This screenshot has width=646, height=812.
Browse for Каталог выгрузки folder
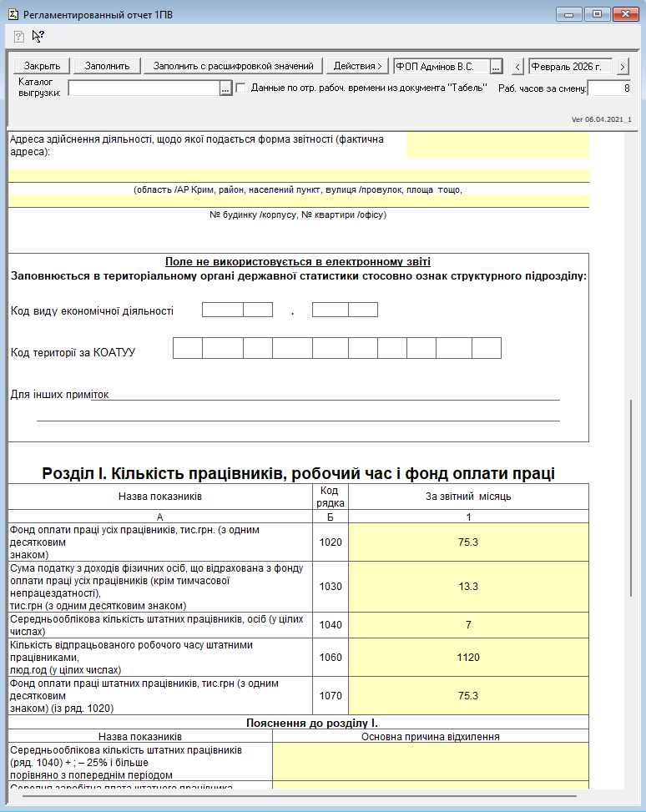click(225, 88)
